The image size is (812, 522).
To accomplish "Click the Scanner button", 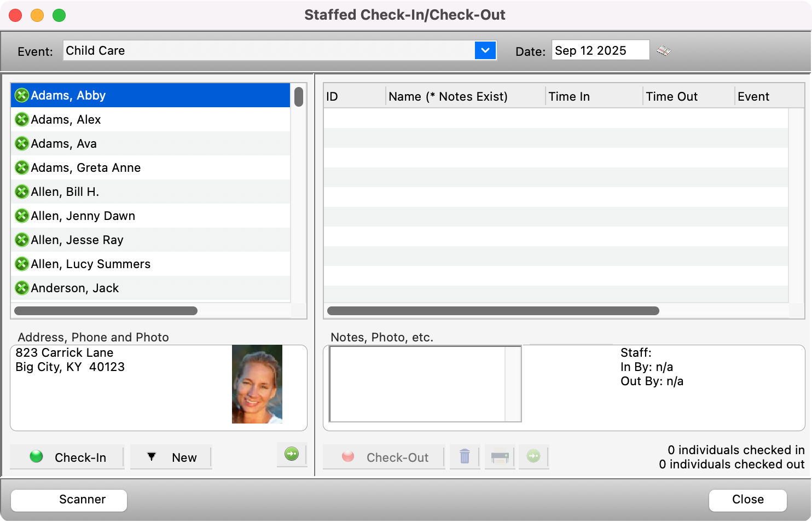I will point(68,500).
